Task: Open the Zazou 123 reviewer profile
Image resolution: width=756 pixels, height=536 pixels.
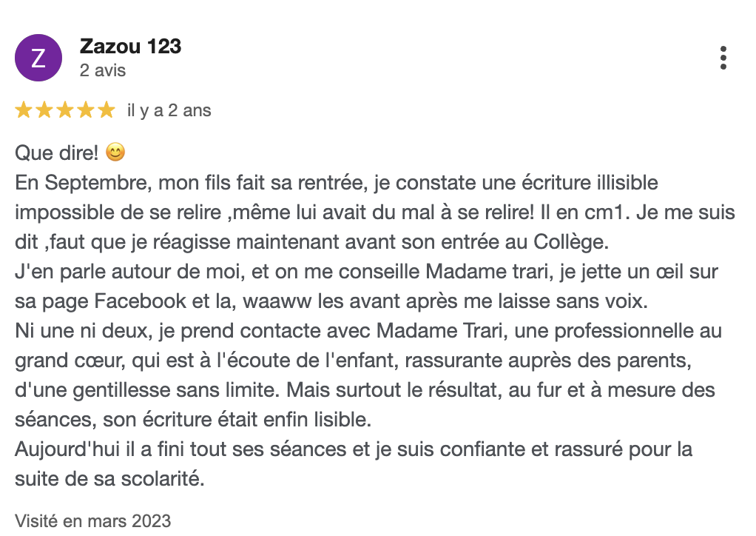Action: tap(130, 47)
